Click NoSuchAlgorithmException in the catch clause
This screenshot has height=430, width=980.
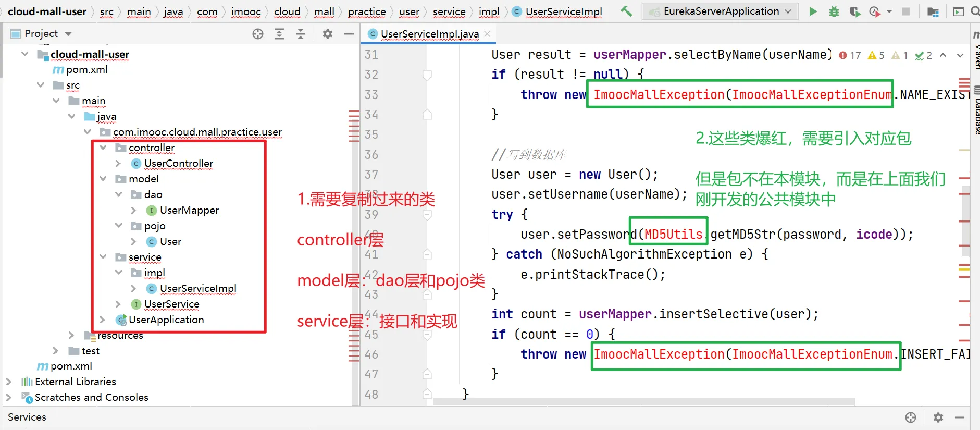tap(644, 254)
